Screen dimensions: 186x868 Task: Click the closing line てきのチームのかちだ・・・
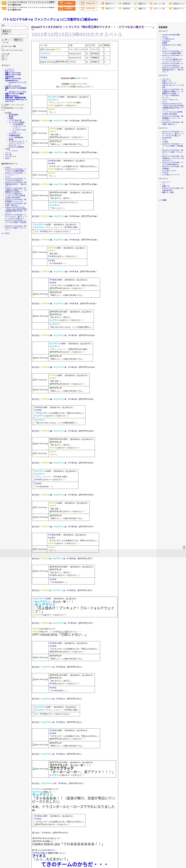coord(74,864)
